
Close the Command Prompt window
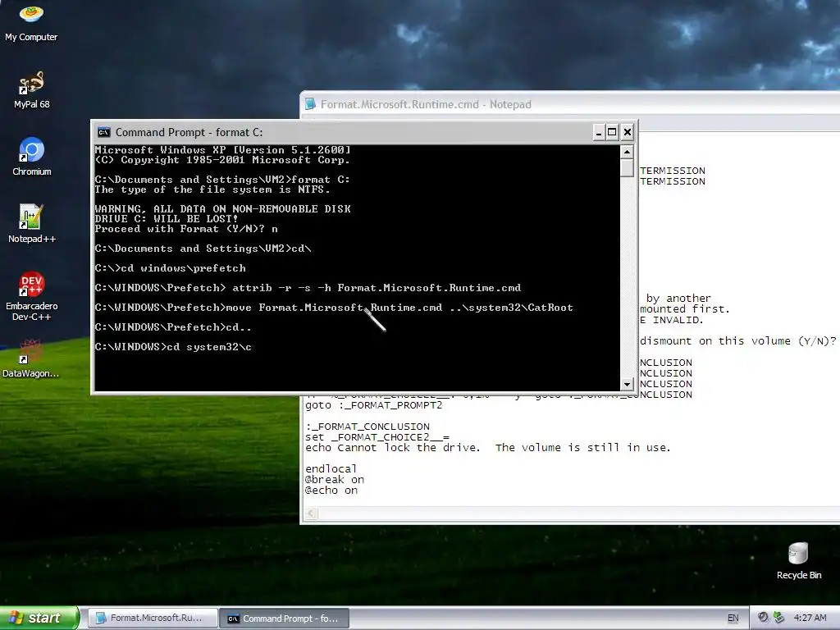click(x=628, y=132)
